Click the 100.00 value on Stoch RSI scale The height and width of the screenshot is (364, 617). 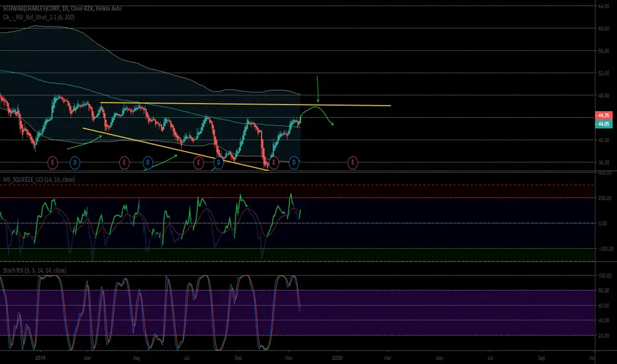click(x=605, y=276)
